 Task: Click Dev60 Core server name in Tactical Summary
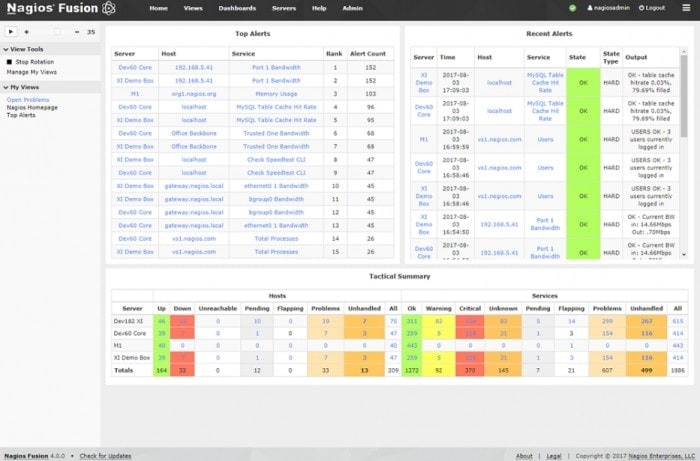(129, 333)
